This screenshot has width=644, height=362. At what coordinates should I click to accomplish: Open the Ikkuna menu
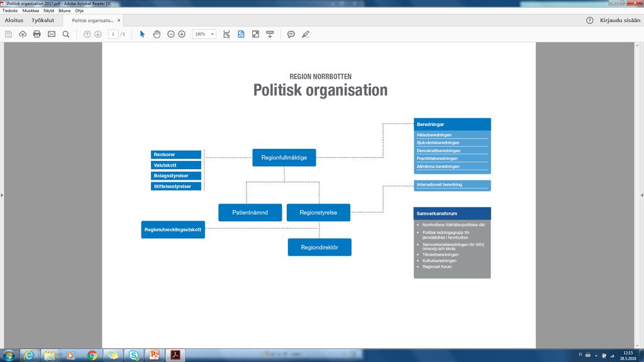65,11
